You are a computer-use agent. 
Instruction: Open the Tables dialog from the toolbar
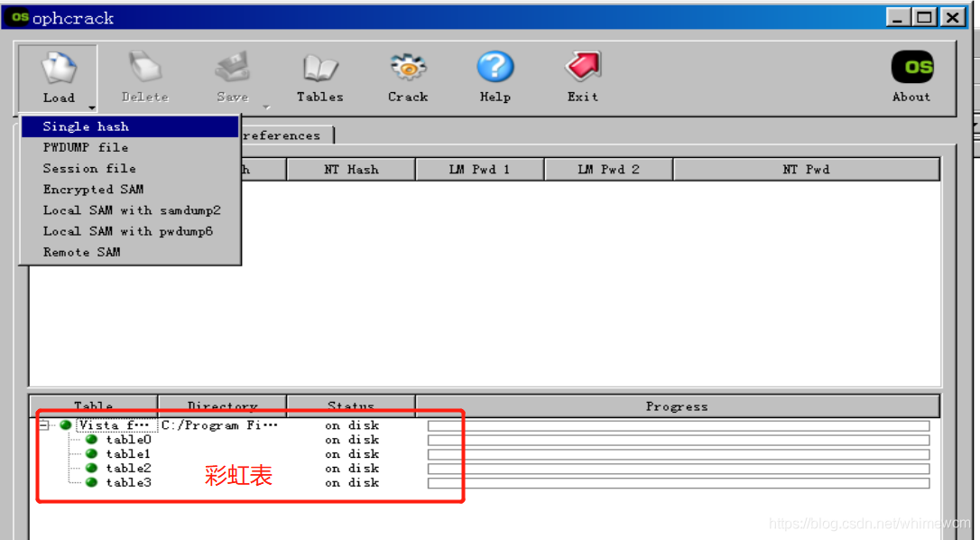click(x=320, y=69)
